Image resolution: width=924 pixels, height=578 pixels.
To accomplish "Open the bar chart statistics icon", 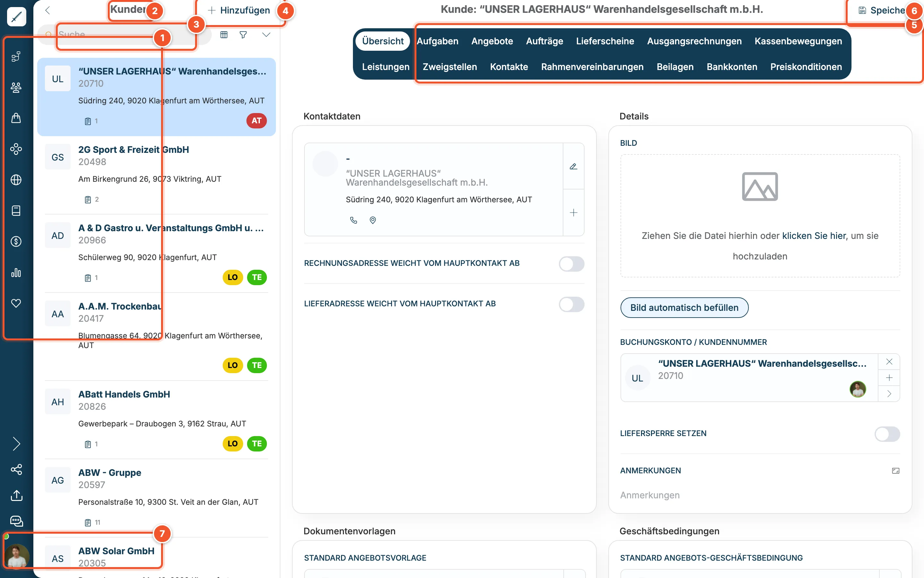I will pyautogui.click(x=16, y=273).
